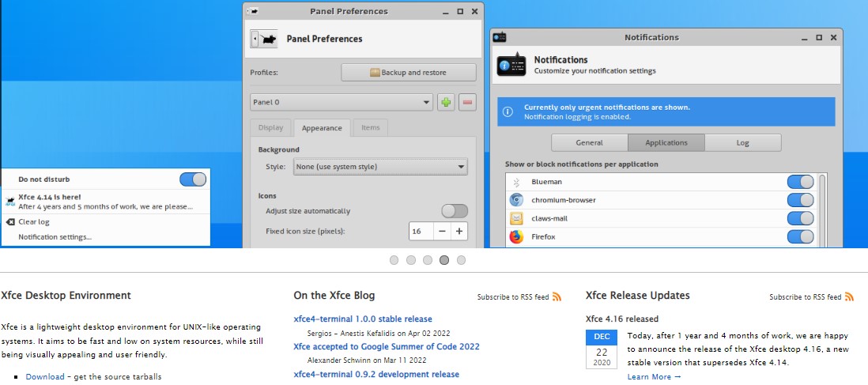Click the Firefox icon in applications list
Screen dimensions: 868x385
pos(516,236)
